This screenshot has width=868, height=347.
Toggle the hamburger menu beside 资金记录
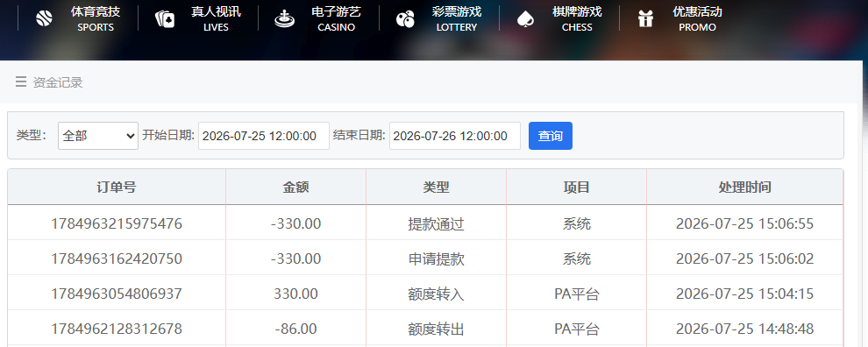(x=21, y=82)
